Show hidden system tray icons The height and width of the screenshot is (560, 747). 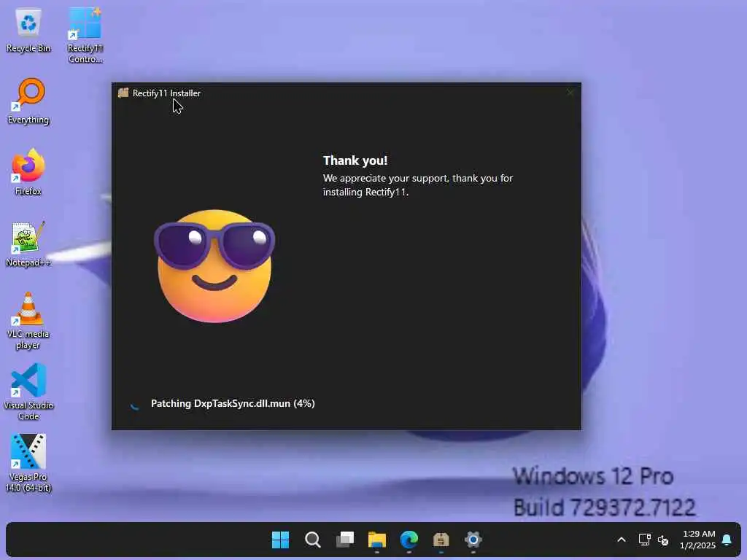[x=622, y=540]
